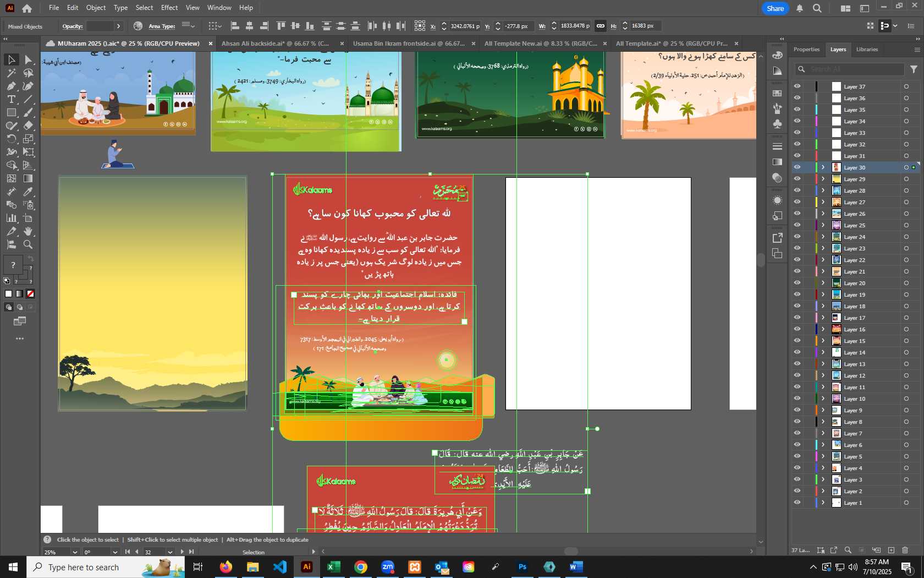Set white fill Color swatch mode

[9, 294]
